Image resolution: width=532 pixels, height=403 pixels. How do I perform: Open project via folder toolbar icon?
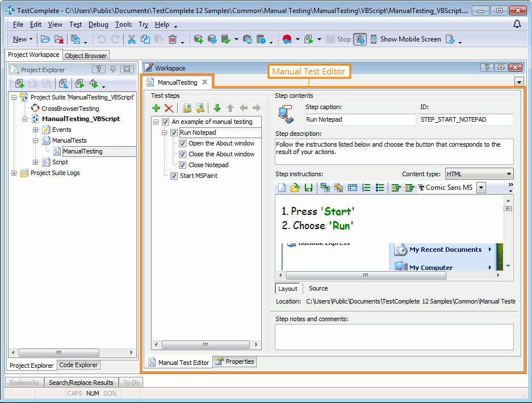(x=45, y=39)
